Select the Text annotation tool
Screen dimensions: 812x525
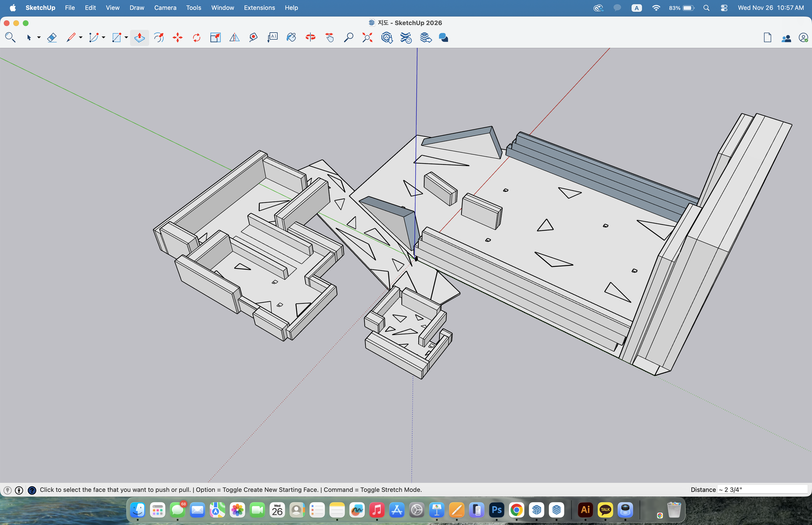click(x=272, y=38)
